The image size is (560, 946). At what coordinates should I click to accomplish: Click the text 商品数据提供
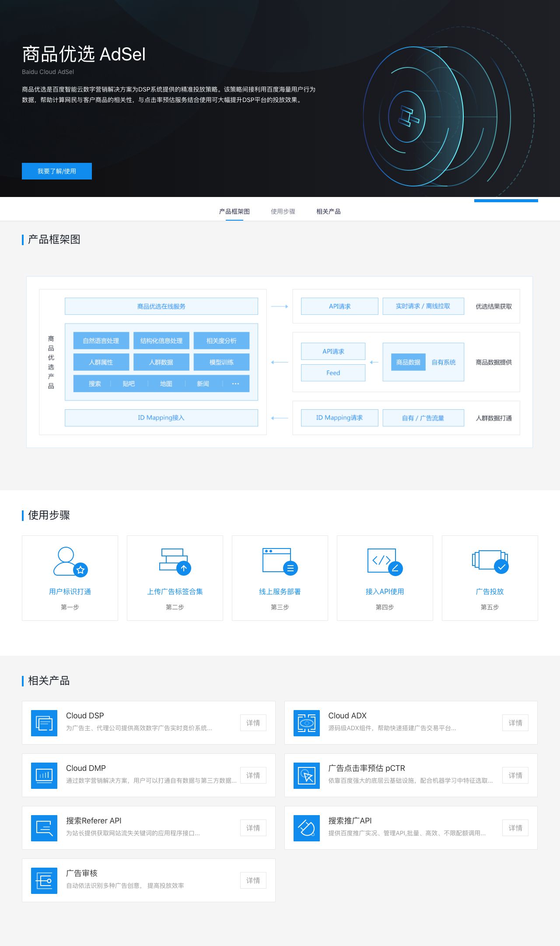494,362
